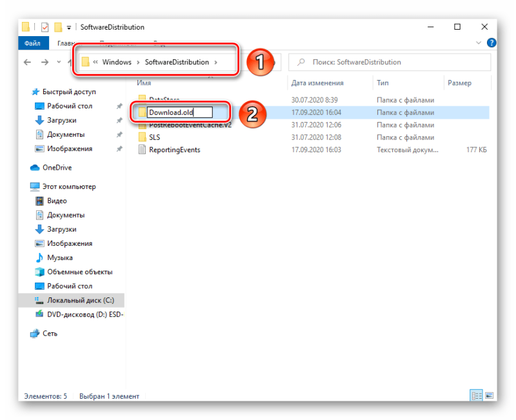516x420 pixels.
Task: Click the date 31.07.2020 12:08
Action: pos(316,137)
